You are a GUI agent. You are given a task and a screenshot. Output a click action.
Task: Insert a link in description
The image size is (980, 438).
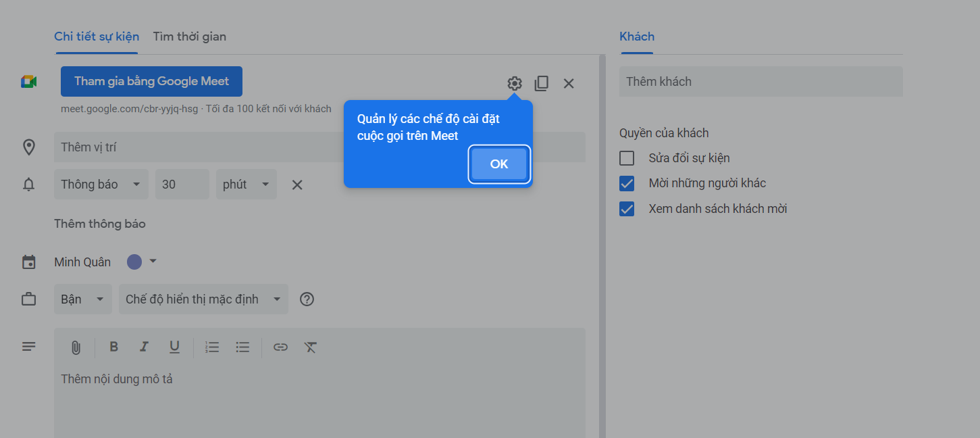(x=280, y=347)
